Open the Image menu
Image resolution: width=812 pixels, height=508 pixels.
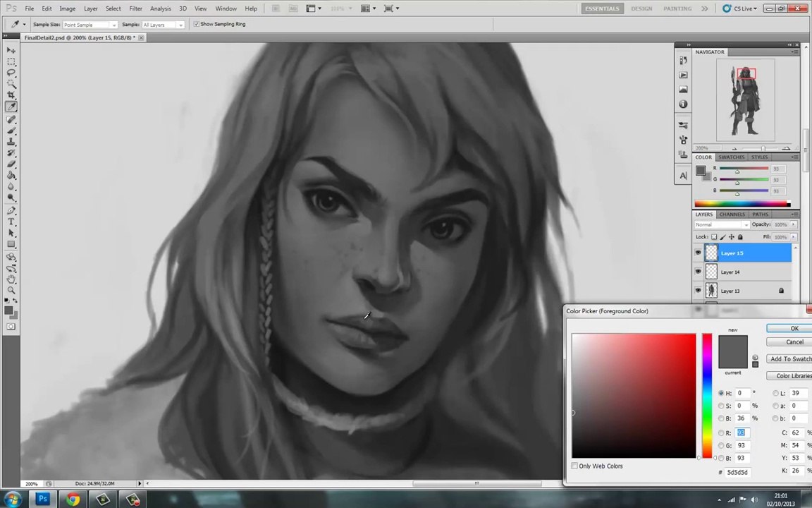(x=68, y=8)
